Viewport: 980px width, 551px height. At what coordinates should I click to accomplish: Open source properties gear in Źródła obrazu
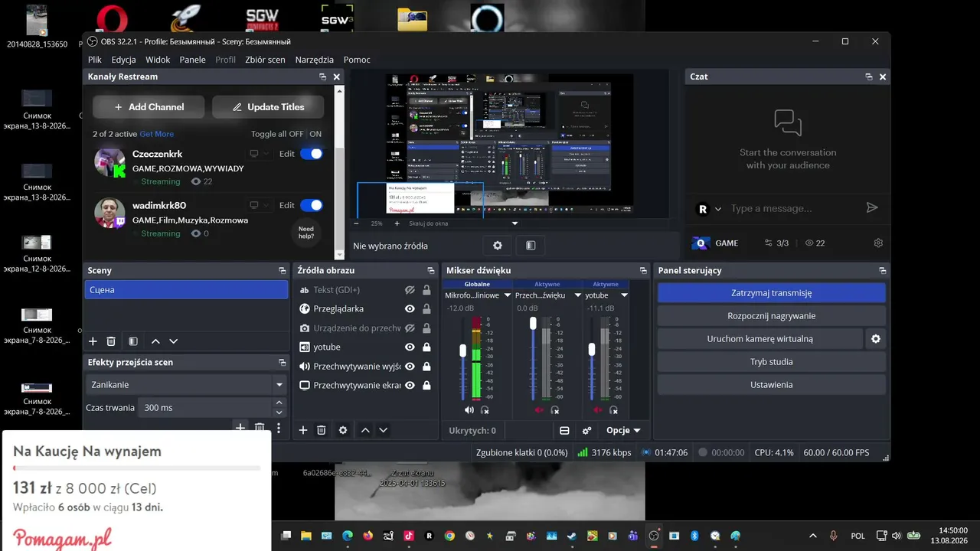click(343, 430)
